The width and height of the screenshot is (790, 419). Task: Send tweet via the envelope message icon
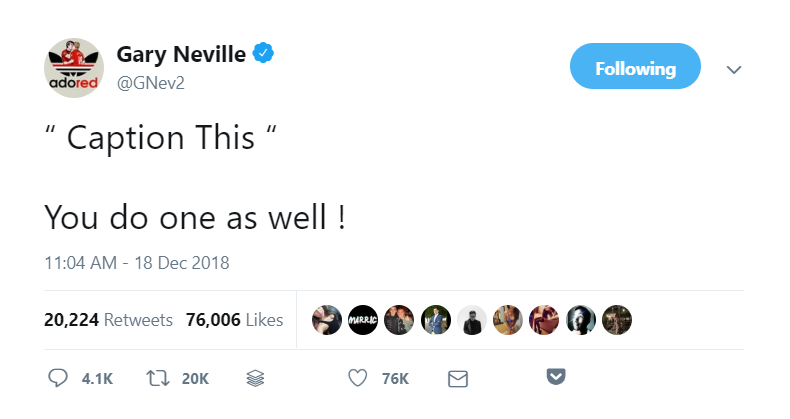(x=458, y=378)
